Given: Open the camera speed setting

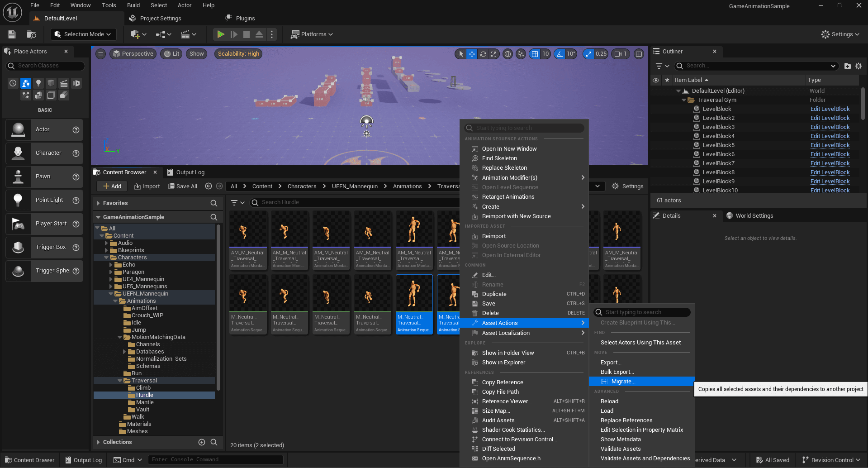Looking at the screenshot, I should pos(621,54).
